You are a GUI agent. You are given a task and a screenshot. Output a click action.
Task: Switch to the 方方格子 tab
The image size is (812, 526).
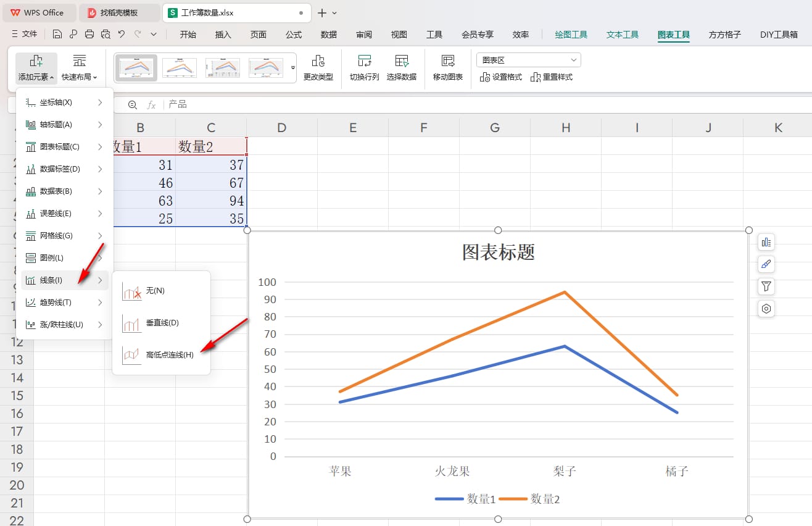click(725, 35)
